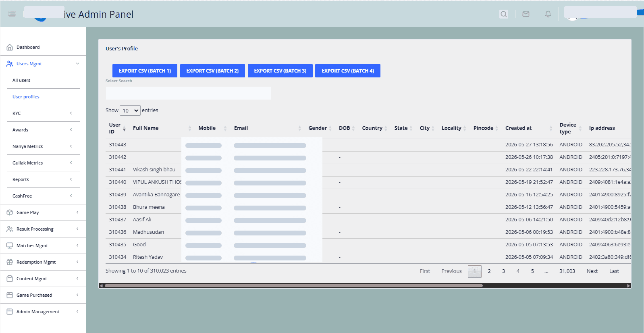Sort by User ID column arrow
Viewport: 644px width, 333px height.
(124, 128)
